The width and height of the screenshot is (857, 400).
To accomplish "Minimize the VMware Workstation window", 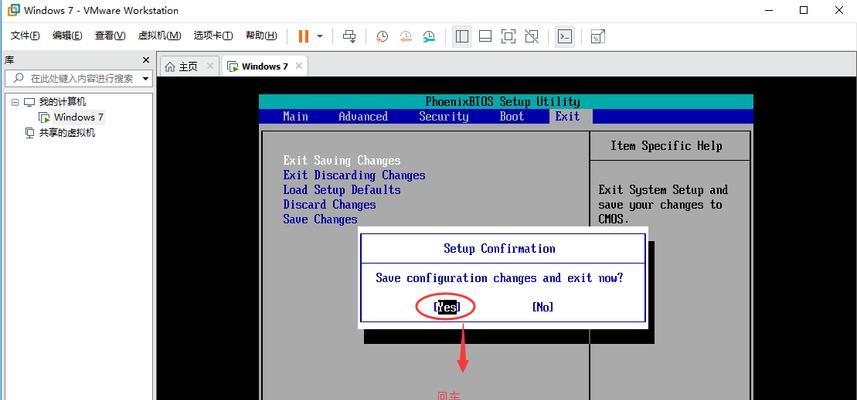I will (x=771, y=10).
